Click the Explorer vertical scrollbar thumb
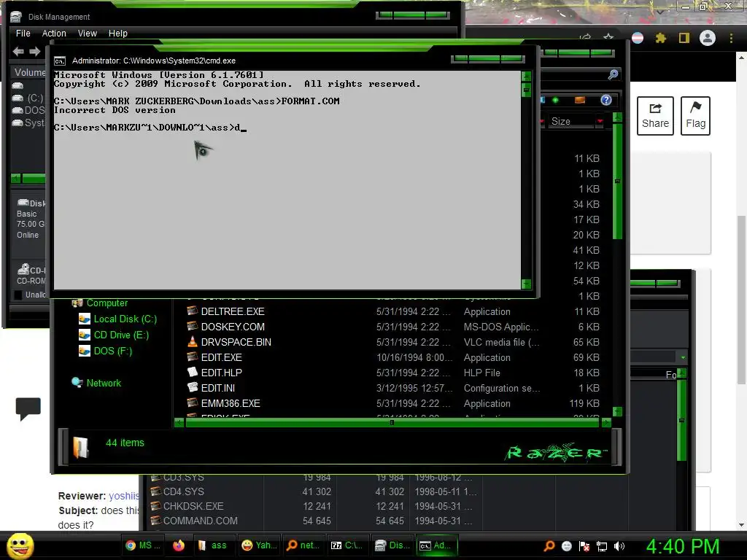The image size is (747, 560). (x=617, y=181)
